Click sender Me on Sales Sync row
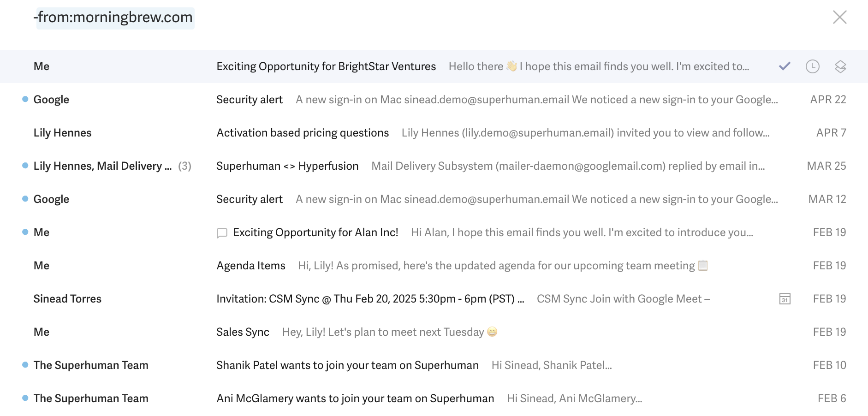The height and width of the screenshot is (416, 868). point(42,332)
